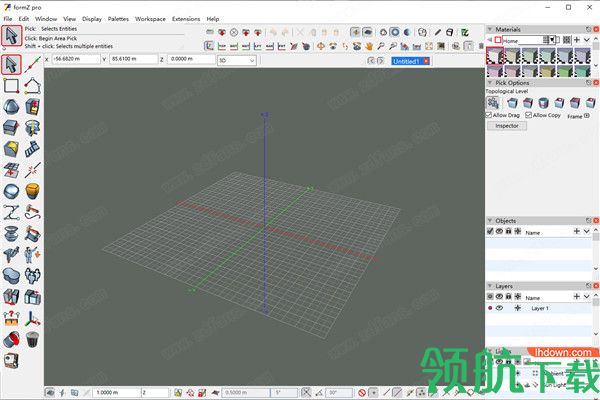
Task: Select the blue sphere primitive tool
Action: 11,191
